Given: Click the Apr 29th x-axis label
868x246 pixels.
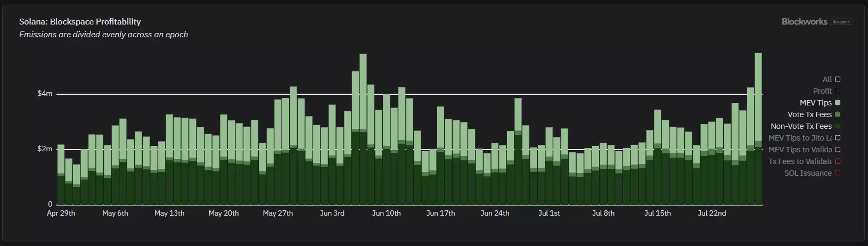Looking at the screenshot, I should tap(61, 214).
